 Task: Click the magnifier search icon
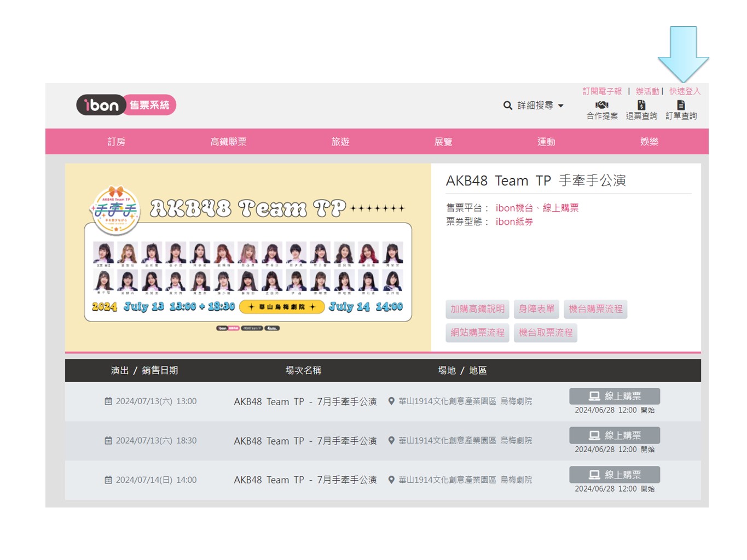[507, 106]
